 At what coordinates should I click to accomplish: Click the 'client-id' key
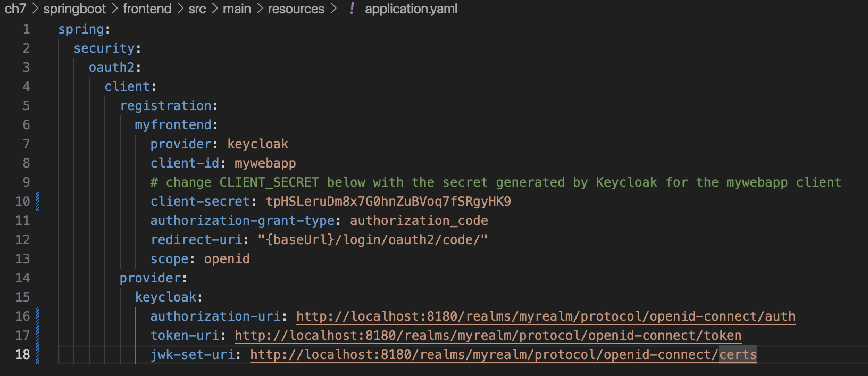point(185,163)
